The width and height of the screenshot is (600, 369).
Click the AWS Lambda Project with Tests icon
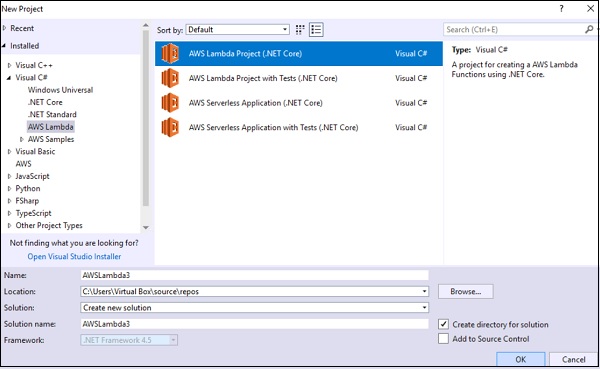click(170, 78)
